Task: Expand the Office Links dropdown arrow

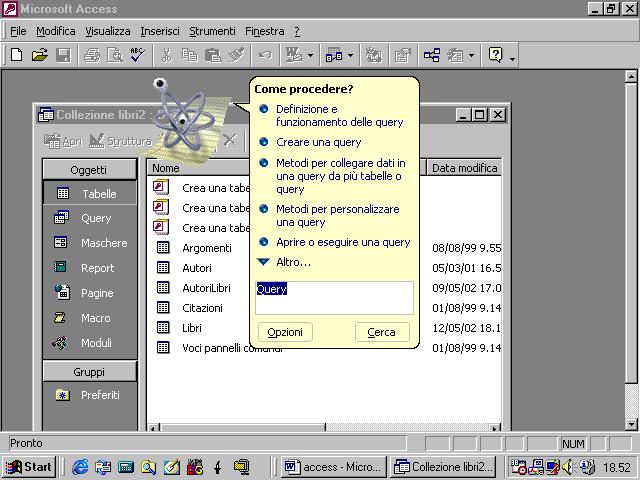Action: click(x=310, y=55)
